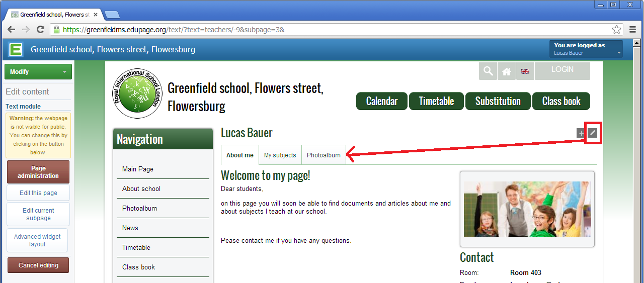Click Edit current subpage

[38, 214]
